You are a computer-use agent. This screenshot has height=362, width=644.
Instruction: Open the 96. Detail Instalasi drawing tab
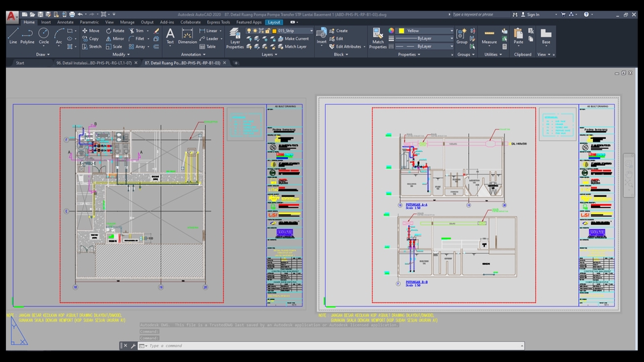click(95, 62)
